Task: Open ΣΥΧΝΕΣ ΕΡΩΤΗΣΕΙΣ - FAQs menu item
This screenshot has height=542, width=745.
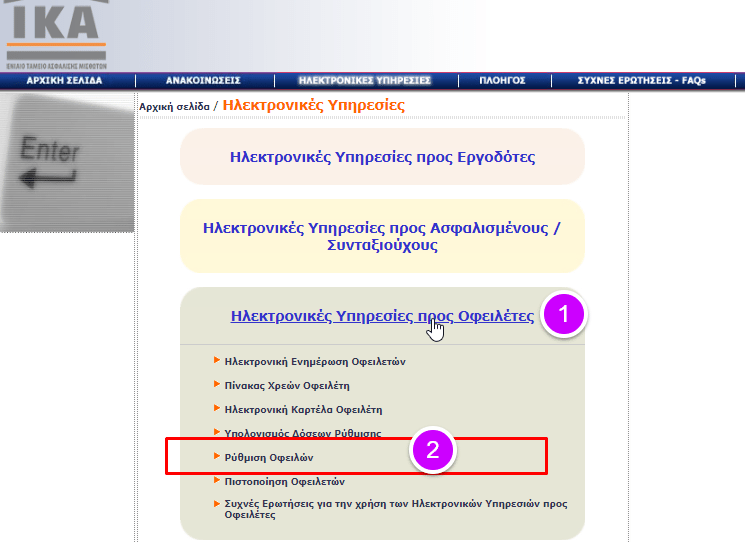Action: (x=641, y=81)
